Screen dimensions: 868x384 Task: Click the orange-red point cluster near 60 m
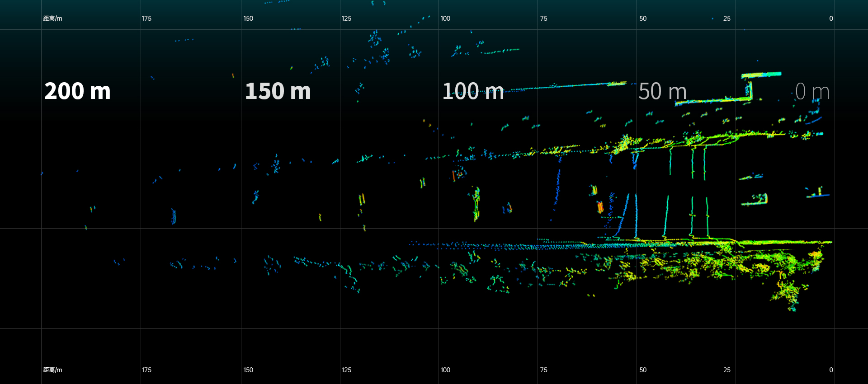pos(600,207)
